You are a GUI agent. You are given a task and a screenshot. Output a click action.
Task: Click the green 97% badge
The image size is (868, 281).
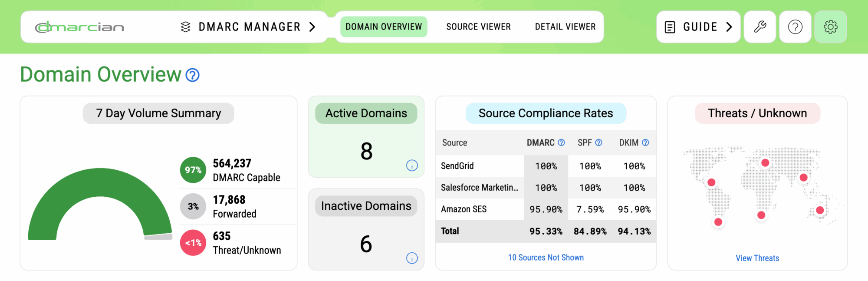tap(193, 170)
